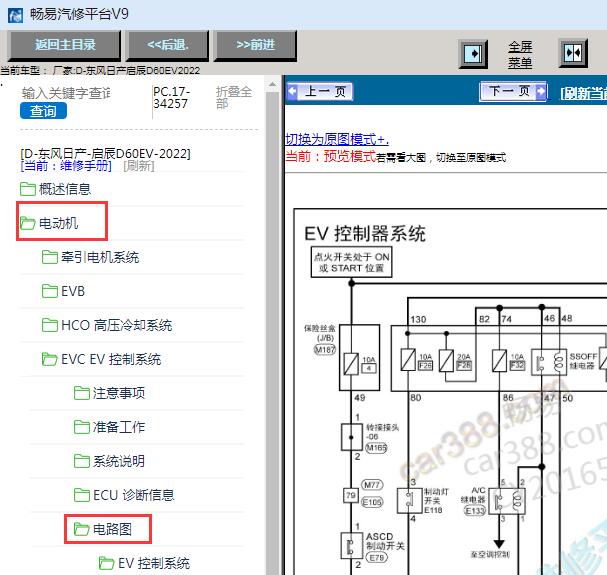Screen dimensions: 607x575
Task: Open the 系统说明 folder
Action: (x=110, y=461)
